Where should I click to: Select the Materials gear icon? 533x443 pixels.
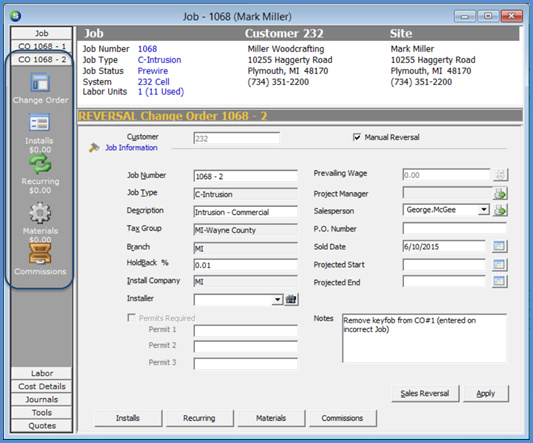pyautogui.click(x=40, y=213)
